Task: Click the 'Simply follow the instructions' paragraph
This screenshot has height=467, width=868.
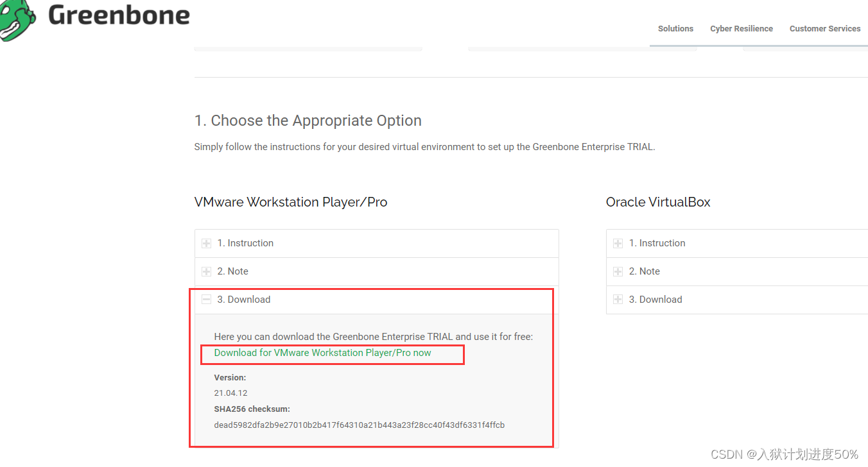Action: click(424, 147)
